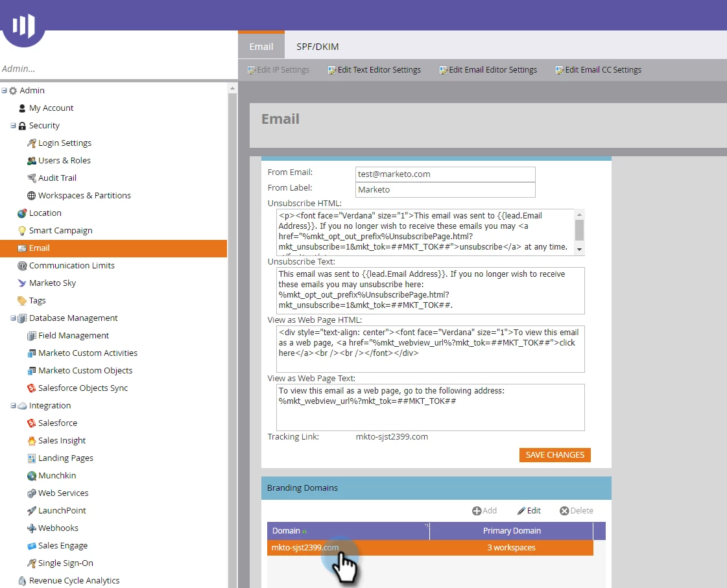Viewport: 727px width, 588px height.
Task: Click the Marketo Custom Activities icon
Action: pos(32,353)
